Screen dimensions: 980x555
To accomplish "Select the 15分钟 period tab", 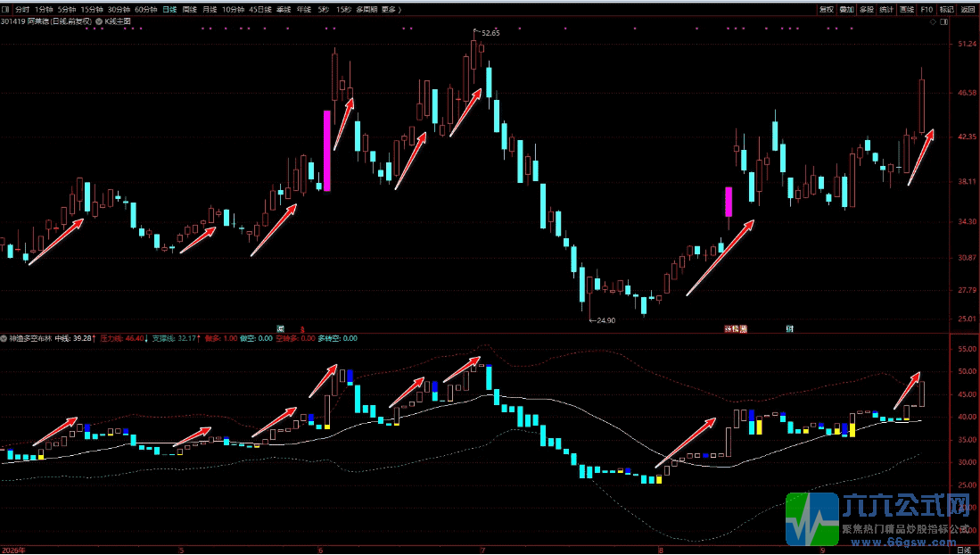I will coord(92,10).
